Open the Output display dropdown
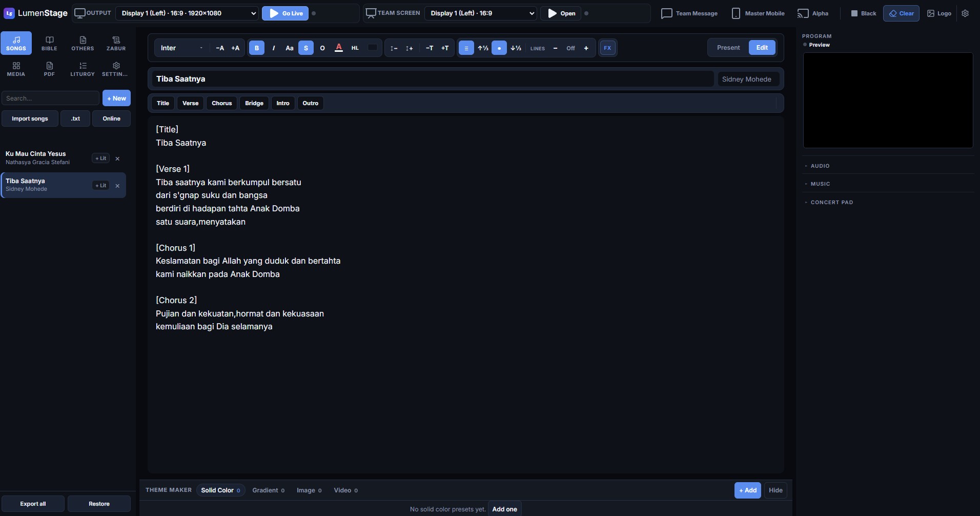This screenshot has width=980, height=516. pyautogui.click(x=187, y=13)
